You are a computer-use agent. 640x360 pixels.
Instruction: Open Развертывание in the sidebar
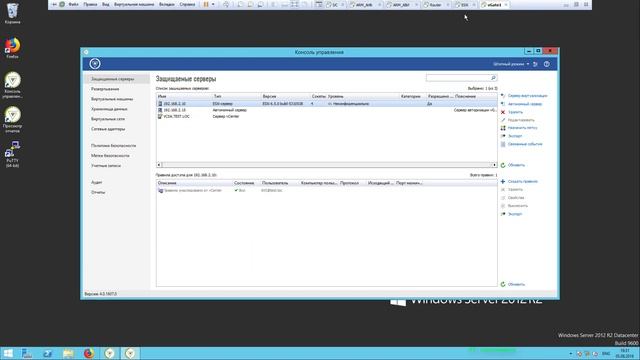[x=105, y=89]
